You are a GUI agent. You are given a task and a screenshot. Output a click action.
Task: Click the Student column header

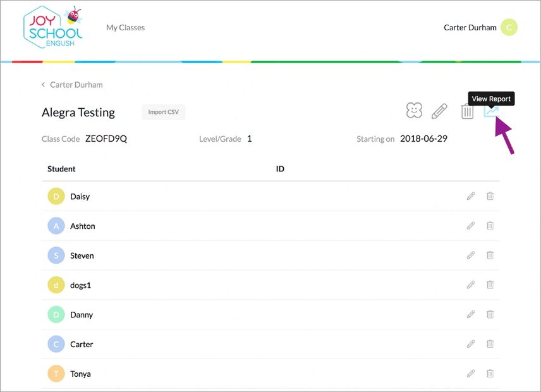61,169
